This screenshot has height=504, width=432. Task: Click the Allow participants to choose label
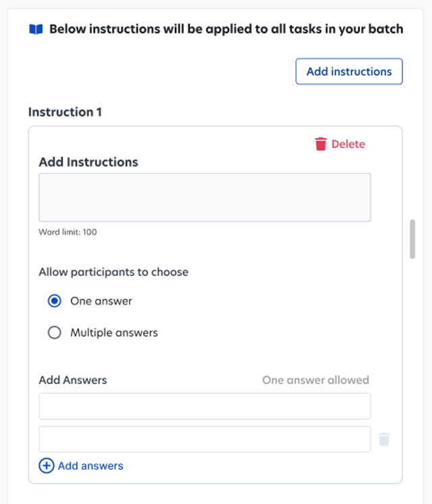point(113,273)
